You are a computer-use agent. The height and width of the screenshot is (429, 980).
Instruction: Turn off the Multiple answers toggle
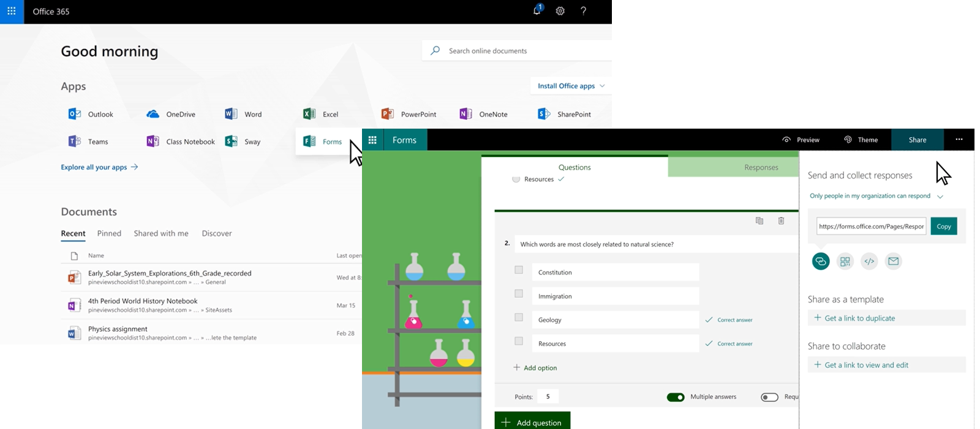[676, 397]
